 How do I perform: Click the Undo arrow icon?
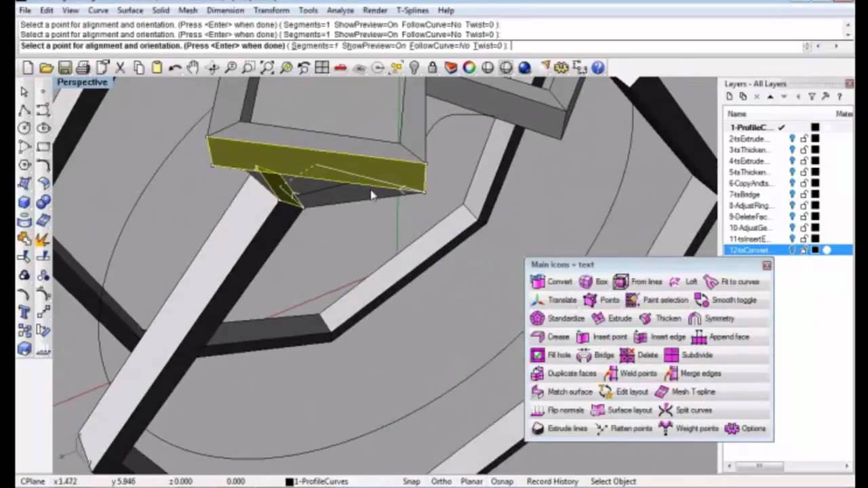click(175, 68)
